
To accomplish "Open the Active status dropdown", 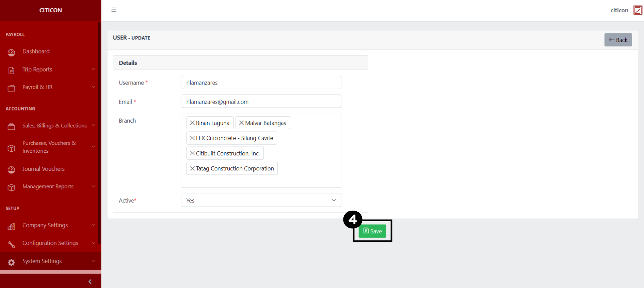I will (x=261, y=200).
